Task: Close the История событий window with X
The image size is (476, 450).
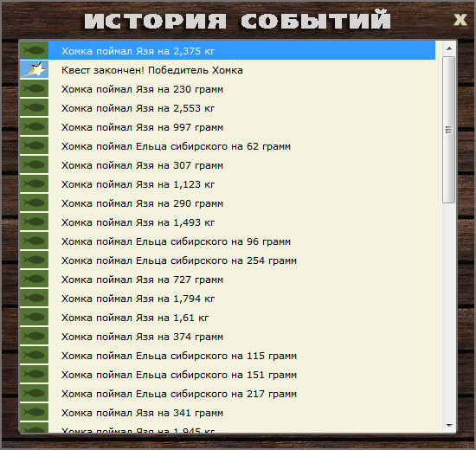Action: (460, 20)
